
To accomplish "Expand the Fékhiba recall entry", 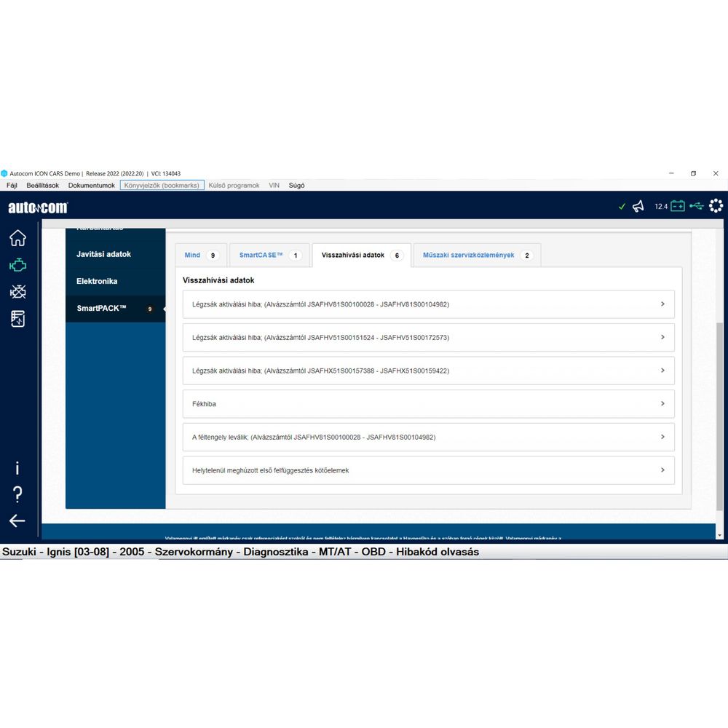I will (428, 404).
